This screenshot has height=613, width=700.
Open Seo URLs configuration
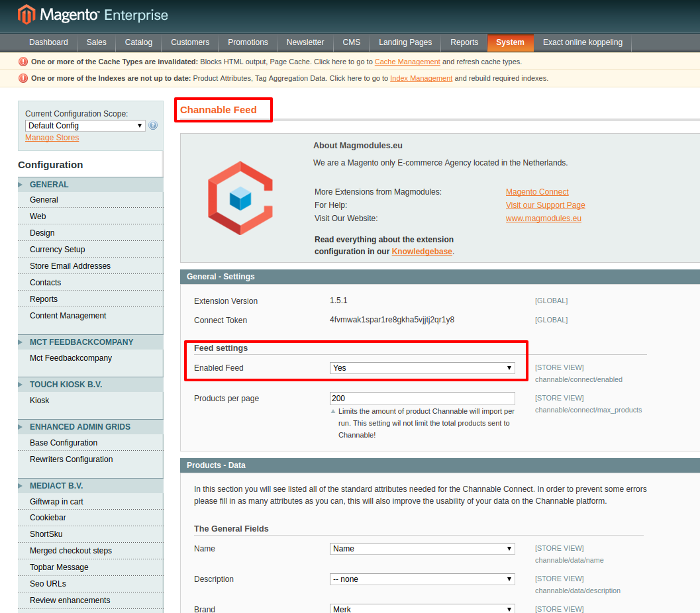91,584
